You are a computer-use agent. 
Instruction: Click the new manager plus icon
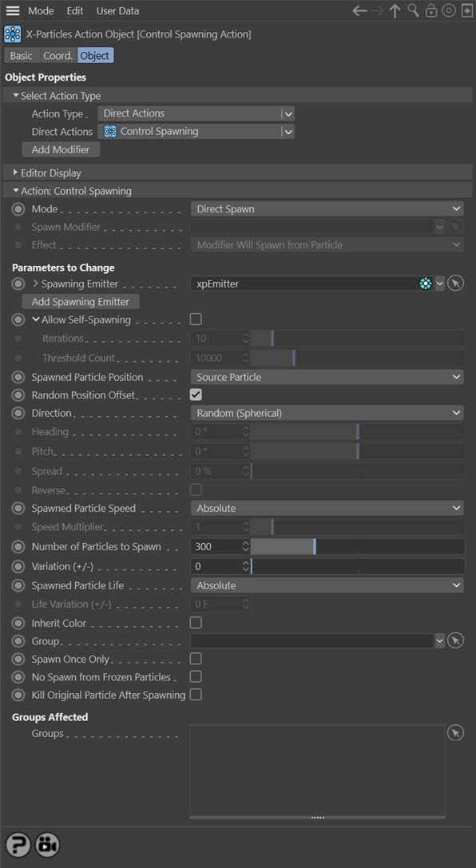(x=466, y=11)
